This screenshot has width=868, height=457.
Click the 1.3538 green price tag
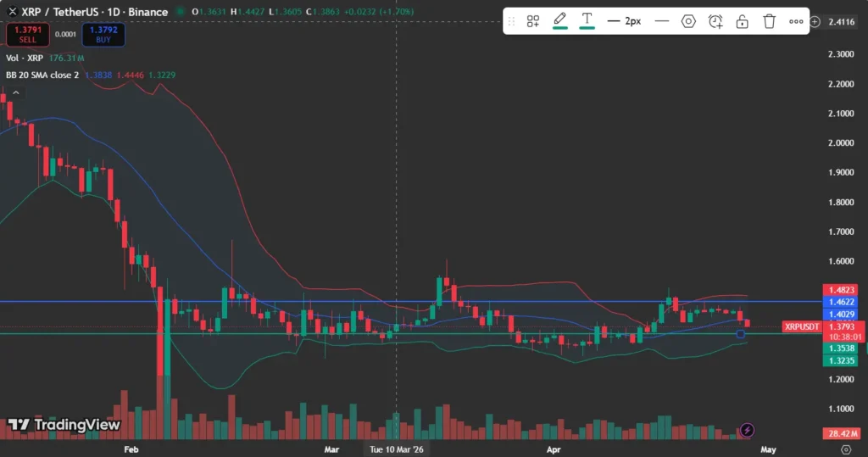tap(841, 348)
